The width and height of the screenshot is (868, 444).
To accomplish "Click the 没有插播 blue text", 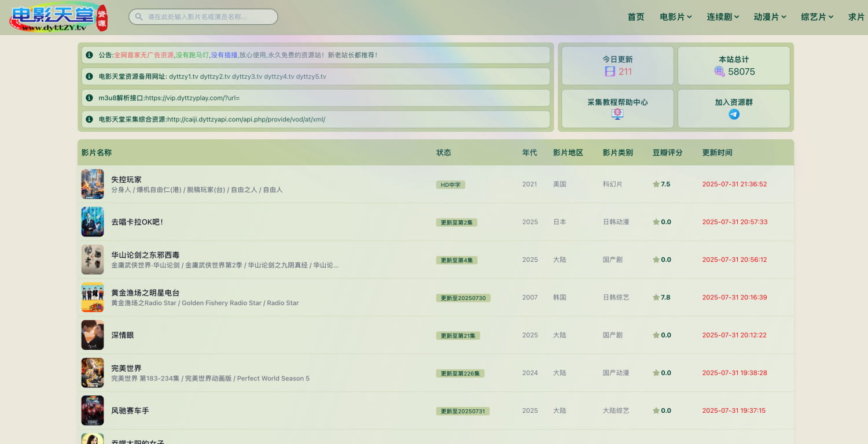I will pyautogui.click(x=224, y=55).
